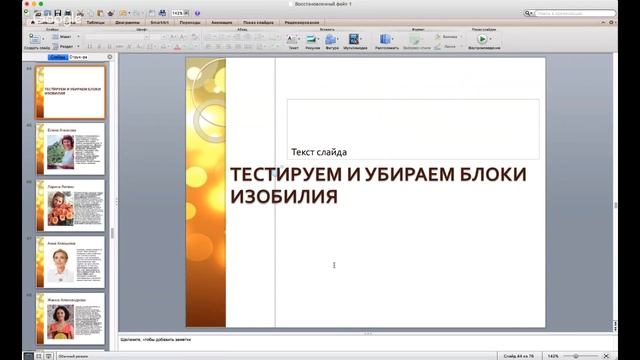Select the Лариса slide thumbnail
Image resolution: width=640 pixels, height=360 pixels.
[x=70, y=206]
